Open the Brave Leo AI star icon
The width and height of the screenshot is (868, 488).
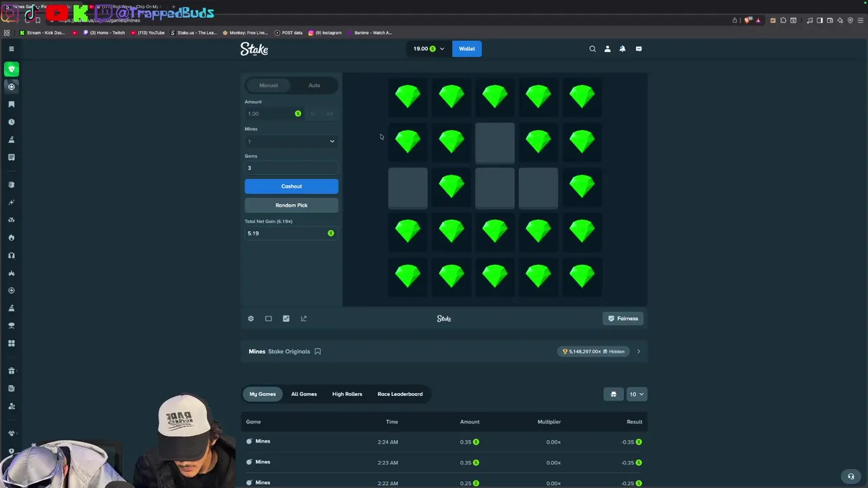tap(841, 20)
